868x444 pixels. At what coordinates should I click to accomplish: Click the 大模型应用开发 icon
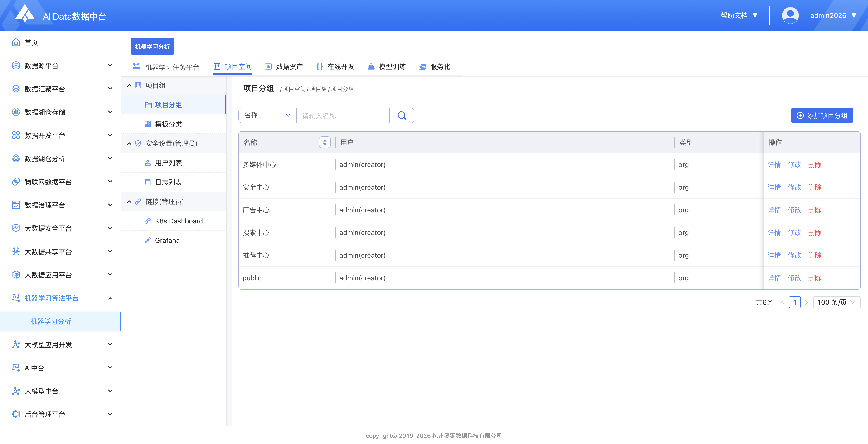[x=16, y=345]
